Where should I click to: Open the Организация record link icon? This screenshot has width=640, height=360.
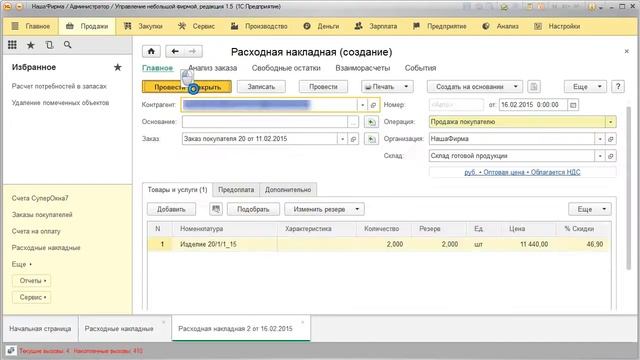click(x=611, y=139)
